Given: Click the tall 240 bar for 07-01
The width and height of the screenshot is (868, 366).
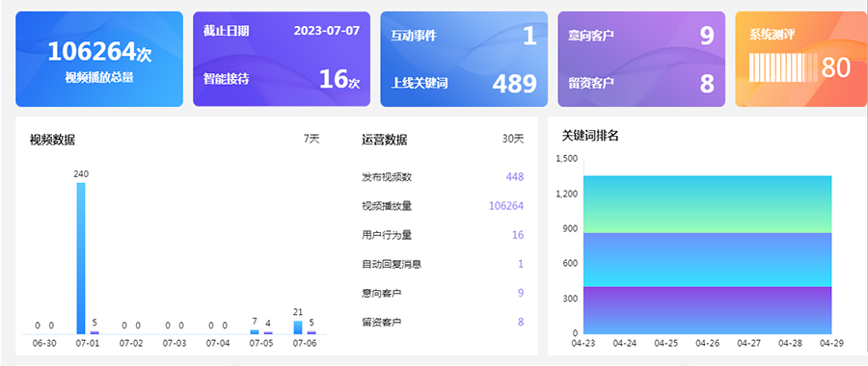Looking at the screenshot, I should (81, 258).
